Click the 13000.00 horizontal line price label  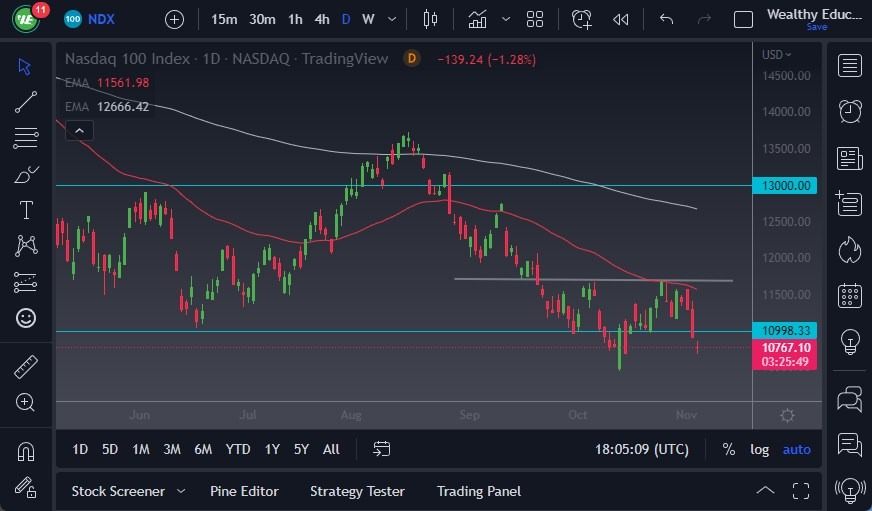coord(784,185)
